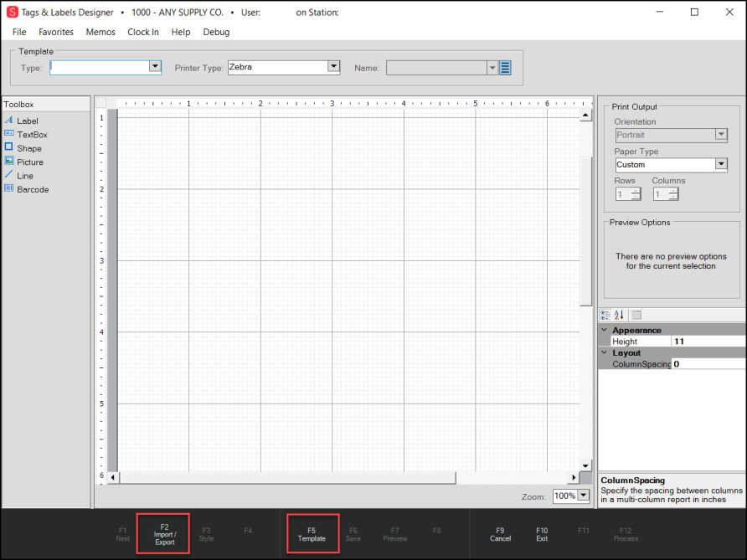Pick the Shape tool from Toolbox
The image size is (747, 560).
tap(28, 148)
